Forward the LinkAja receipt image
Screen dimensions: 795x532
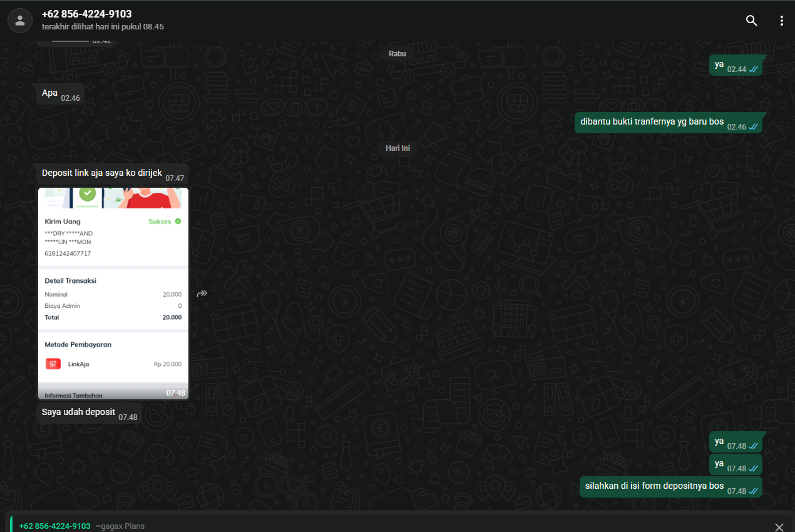pyautogui.click(x=202, y=293)
